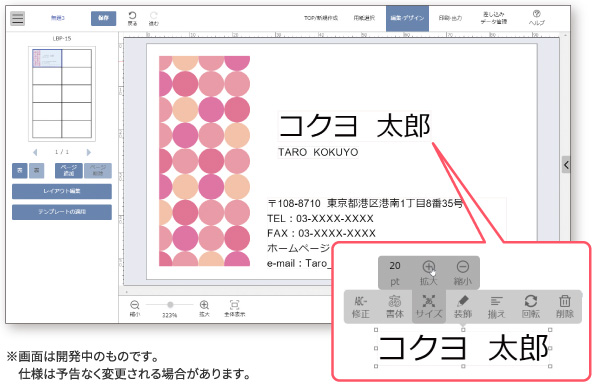Decrease font size with 縮小 minus icon
The width and height of the screenshot is (596, 386).
pos(463,273)
